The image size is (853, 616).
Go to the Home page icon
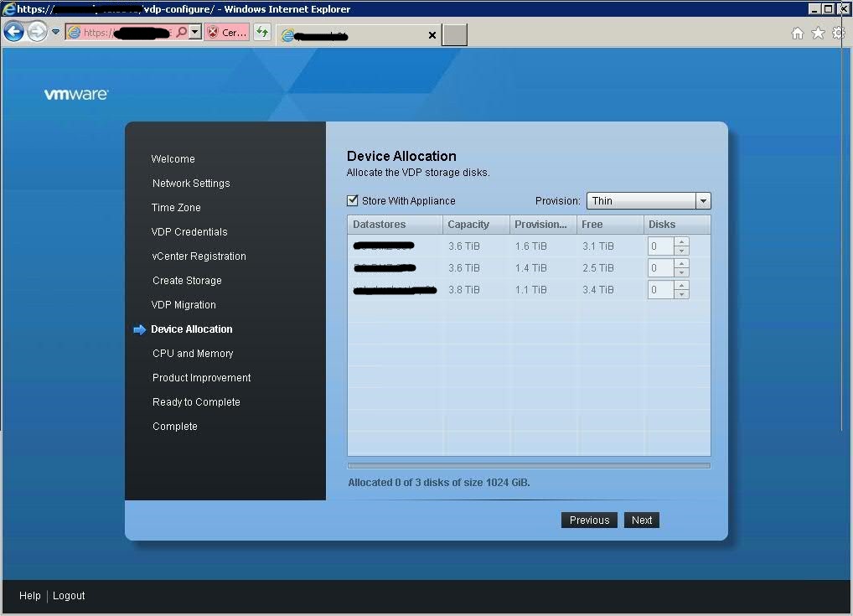point(798,34)
